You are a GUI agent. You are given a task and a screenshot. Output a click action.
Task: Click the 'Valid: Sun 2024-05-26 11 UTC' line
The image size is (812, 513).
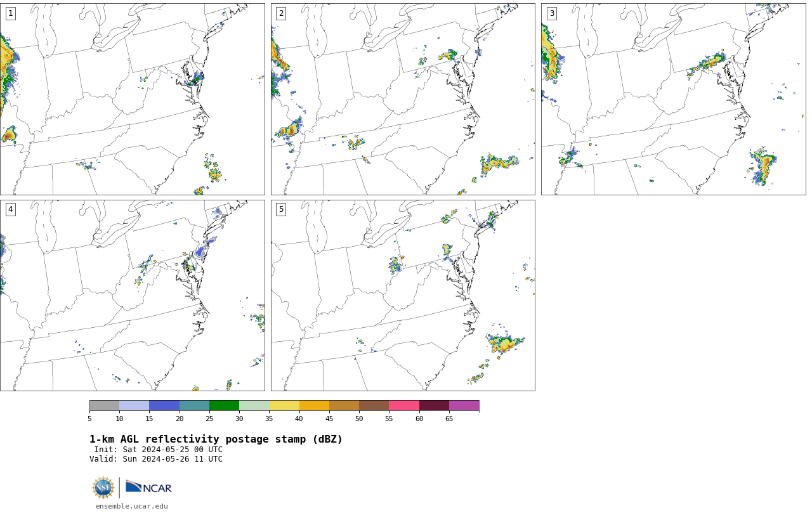click(x=156, y=459)
